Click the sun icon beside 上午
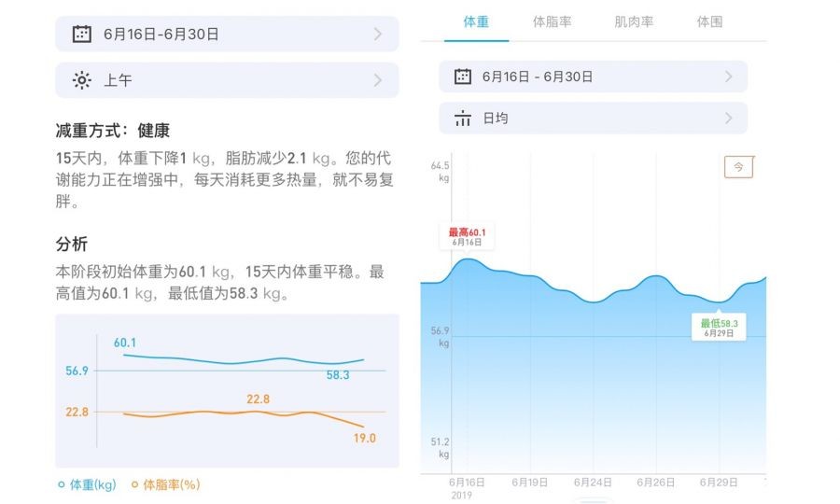 (82, 80)
